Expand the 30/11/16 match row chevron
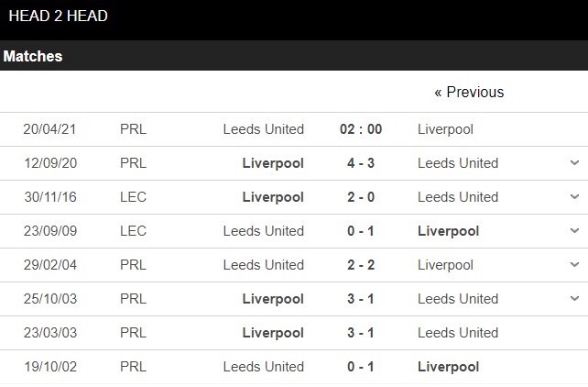Screen dimensions: 588x387 tap(574, 197)
